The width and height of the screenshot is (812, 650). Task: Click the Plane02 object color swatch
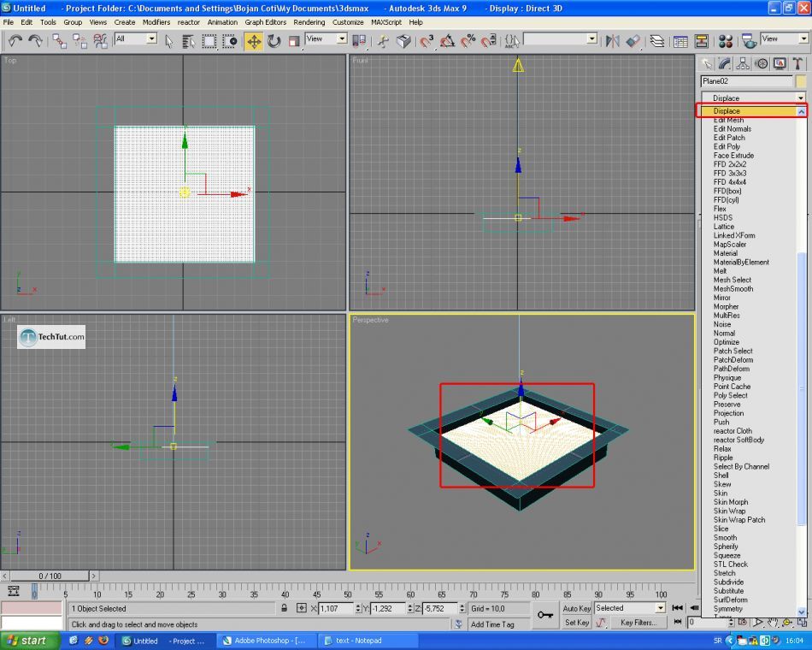click(801, 81)
